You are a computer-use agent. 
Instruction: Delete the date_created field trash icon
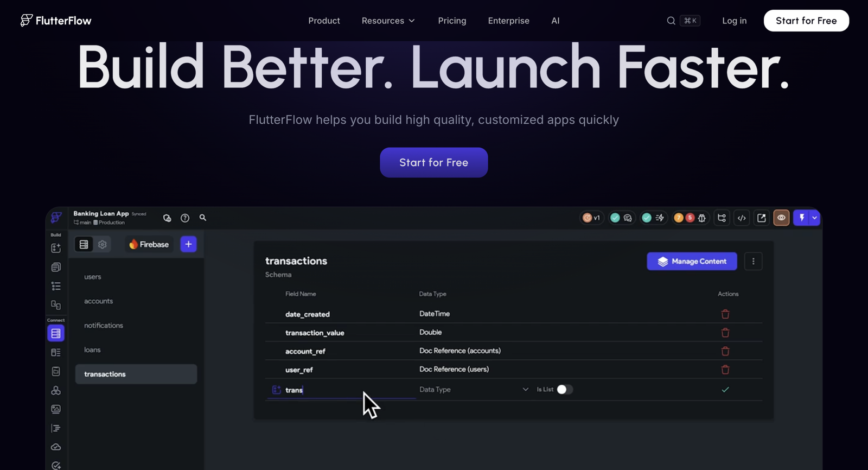click(x=725, y=314)
